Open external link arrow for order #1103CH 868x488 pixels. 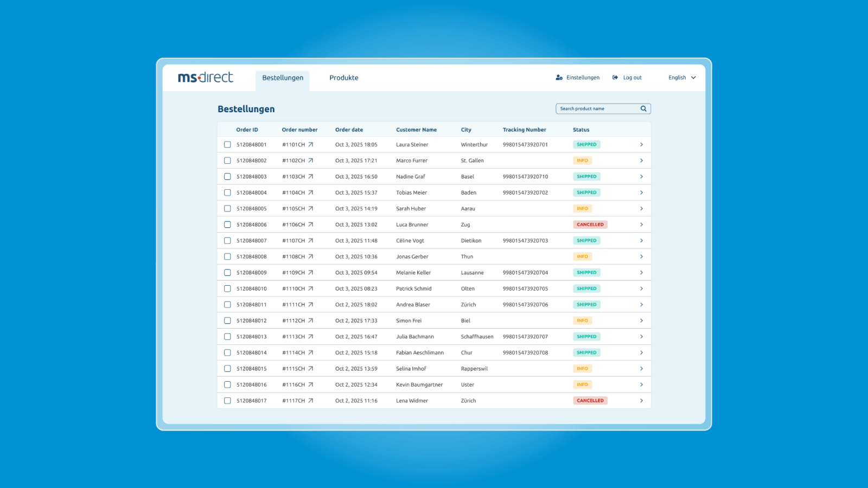pyautogui.click(x=311, y=177)
